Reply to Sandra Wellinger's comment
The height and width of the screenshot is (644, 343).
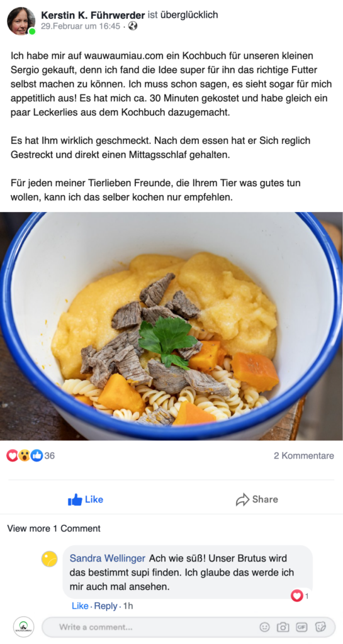point(106,606)
